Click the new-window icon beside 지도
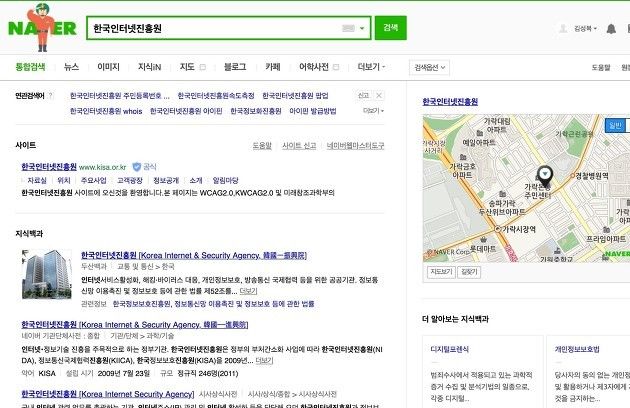Screen dimensions: 630x408 tap(202, 67)
